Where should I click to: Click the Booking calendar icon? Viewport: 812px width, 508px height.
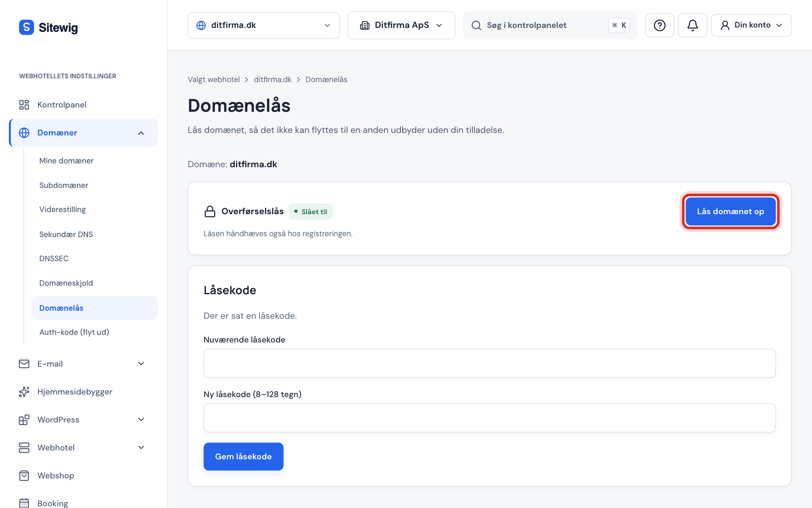(24, 503)
